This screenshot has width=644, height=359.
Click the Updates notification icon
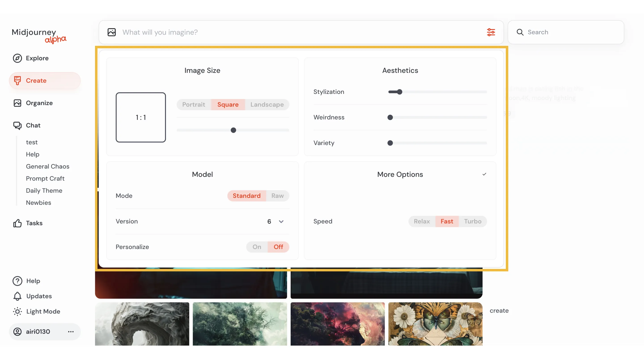point(16,296)
